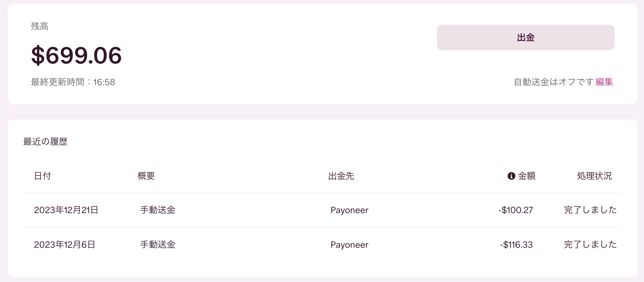Click the info icon beside 金額
The width and height of the screenshot is (644, 282).
tap(511, 176)
